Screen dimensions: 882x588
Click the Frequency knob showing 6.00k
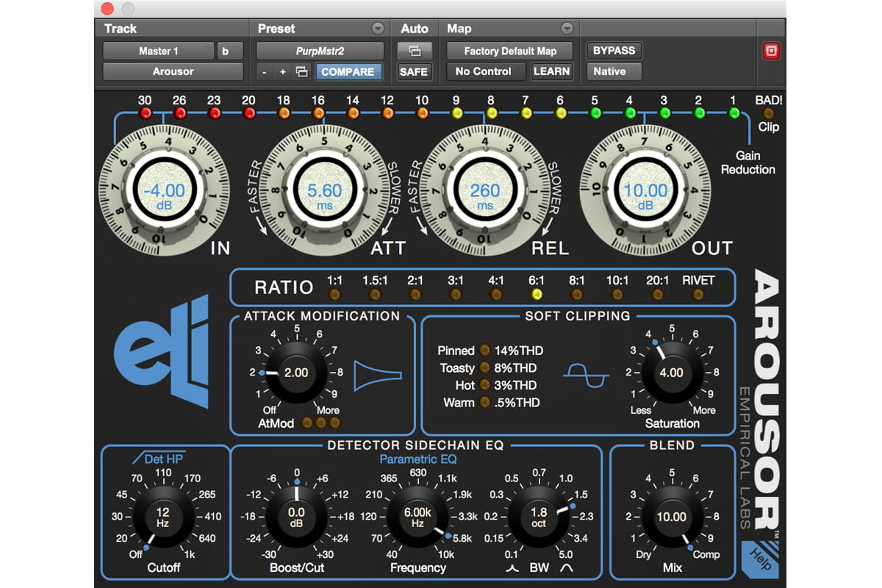[x=417, y=517]
